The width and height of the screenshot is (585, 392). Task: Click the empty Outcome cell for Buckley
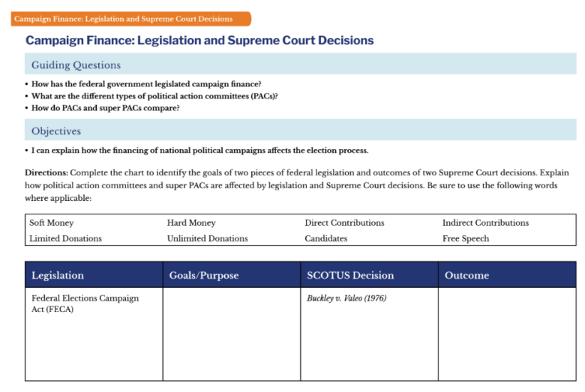point(507,334)
